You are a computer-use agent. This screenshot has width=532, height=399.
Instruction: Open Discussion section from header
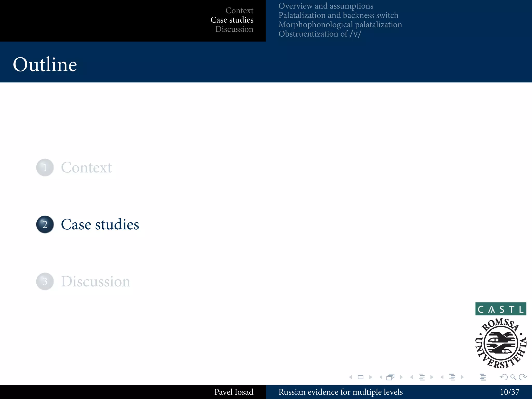pos(234,29)
